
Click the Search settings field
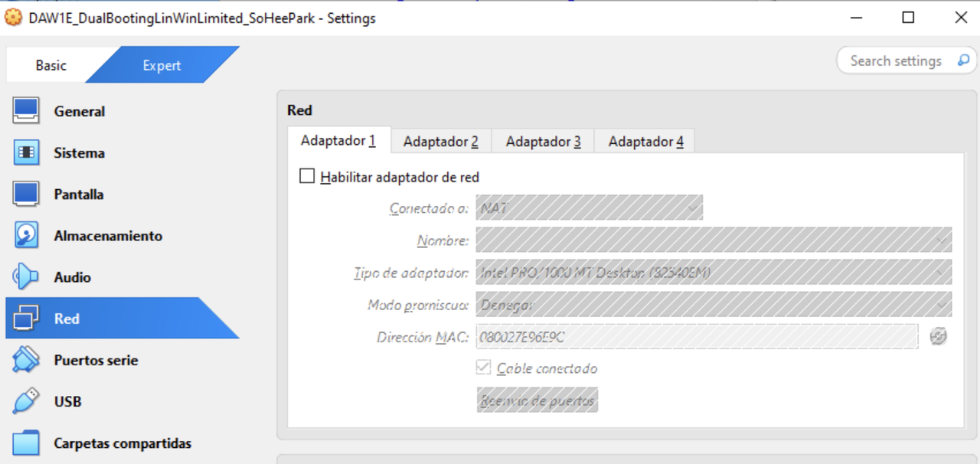[906, 60]
